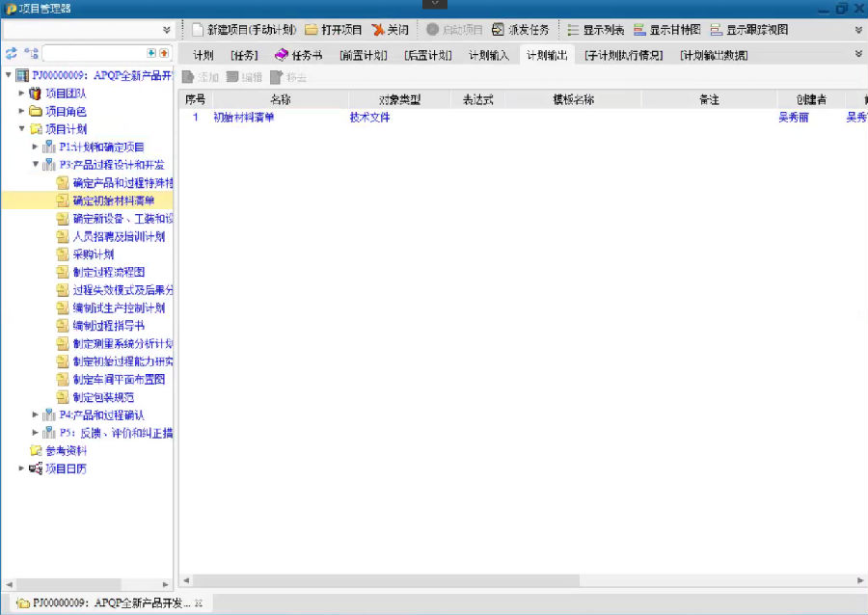Switch to the 任务书 tab

coord(299,55)
